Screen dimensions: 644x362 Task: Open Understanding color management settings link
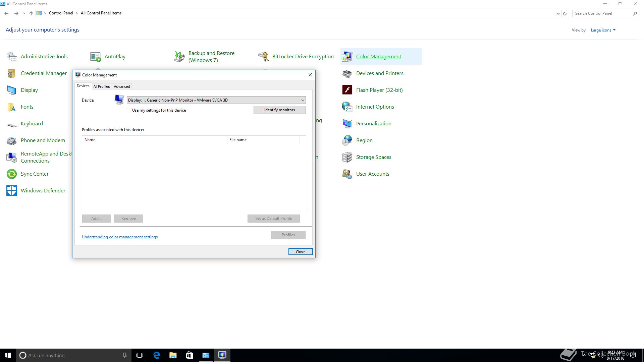pyautogui.click(x=120, y=237)
